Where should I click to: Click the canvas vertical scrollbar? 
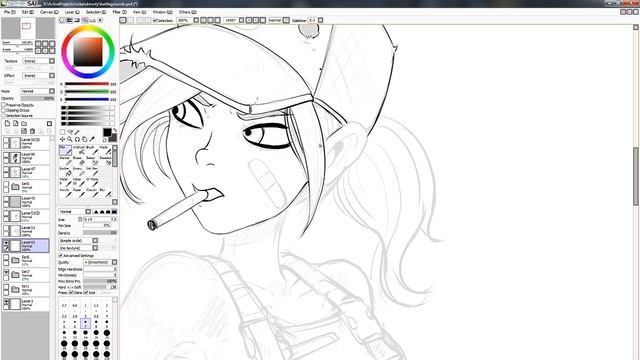pos(636,176)
